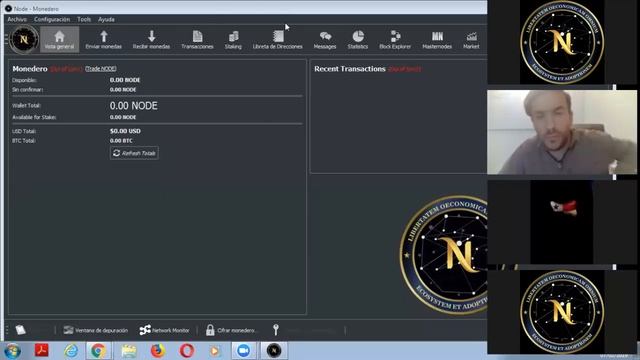Click the 0.00 NODE wallet total value
Image resolution: width=640 pixels, height=360 pixels.
tap(133, 106)
